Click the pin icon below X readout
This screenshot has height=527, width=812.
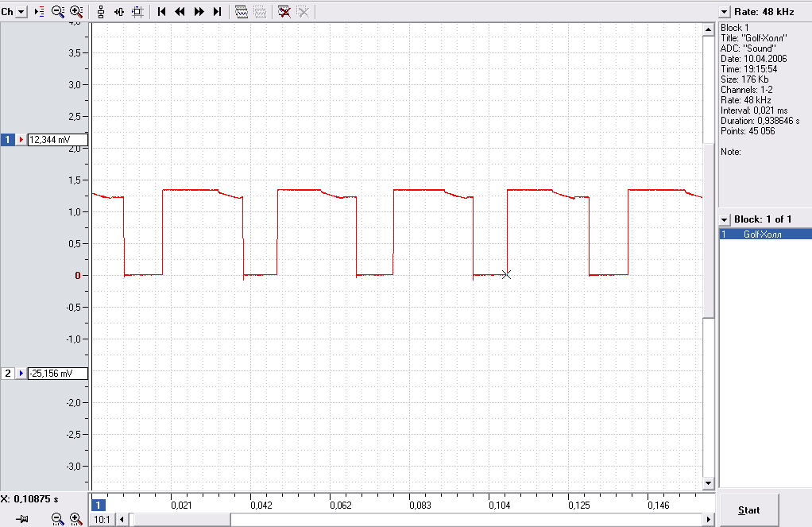click(x=21, y=519)
